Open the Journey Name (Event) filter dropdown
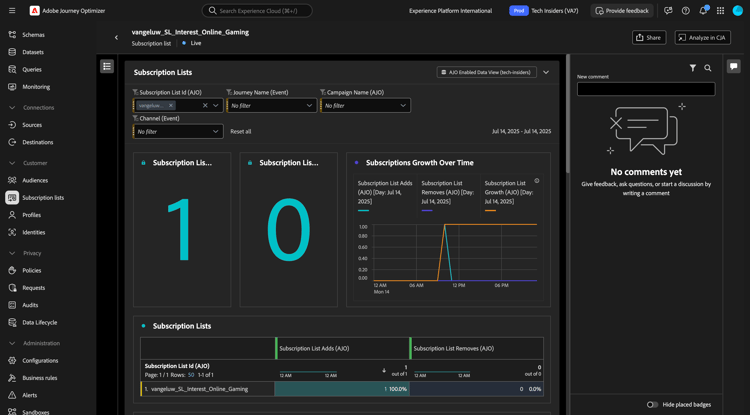 point(271,105)
